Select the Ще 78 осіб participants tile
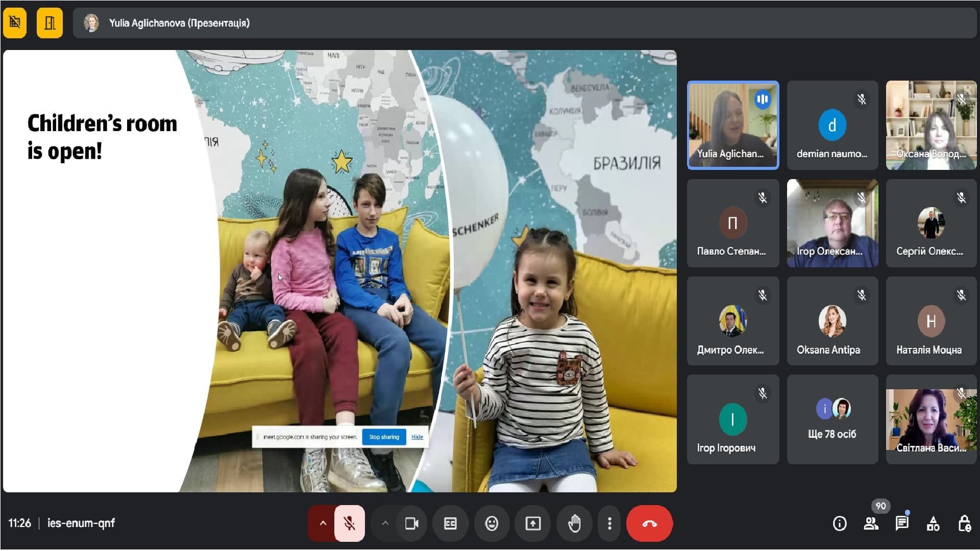 click(832, 419)
